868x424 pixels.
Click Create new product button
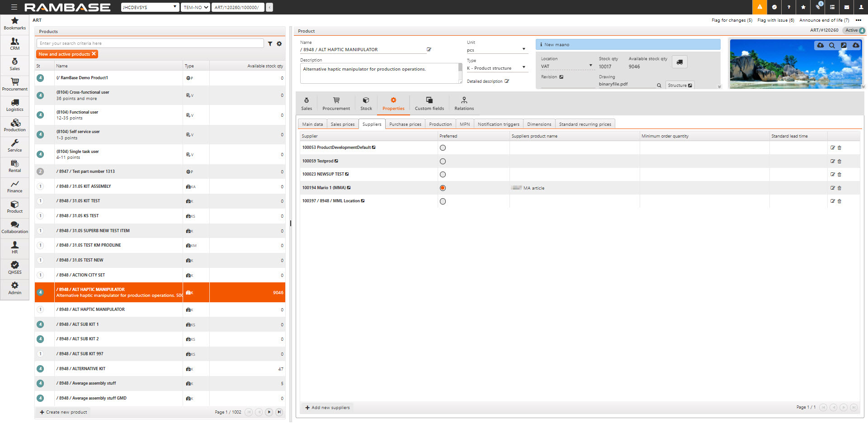[63, 412]
